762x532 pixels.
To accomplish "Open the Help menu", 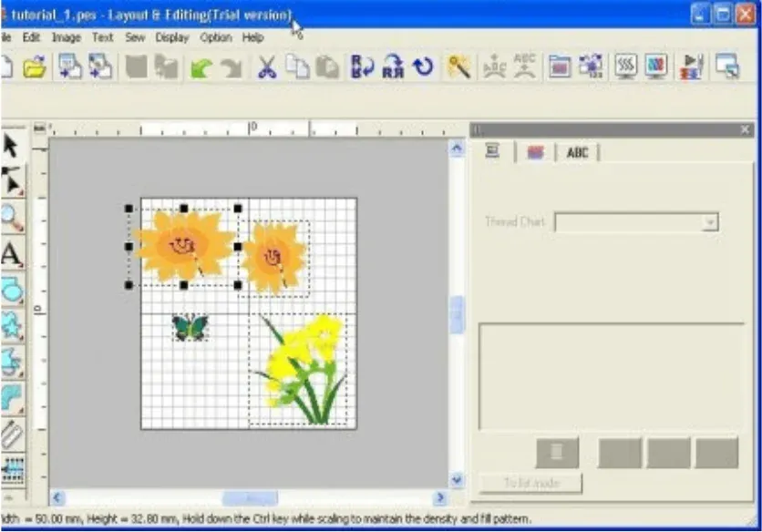I will tap(252, 37).
